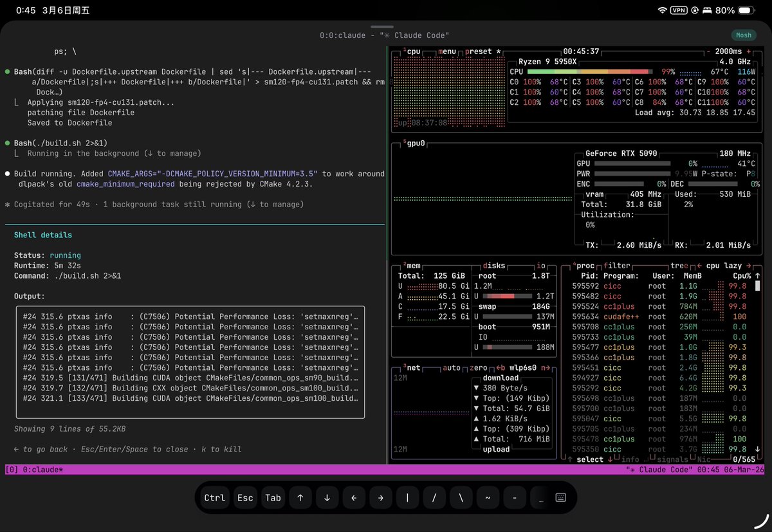
Task: Increase update interval with the plus sign
Action: point(749,51)
